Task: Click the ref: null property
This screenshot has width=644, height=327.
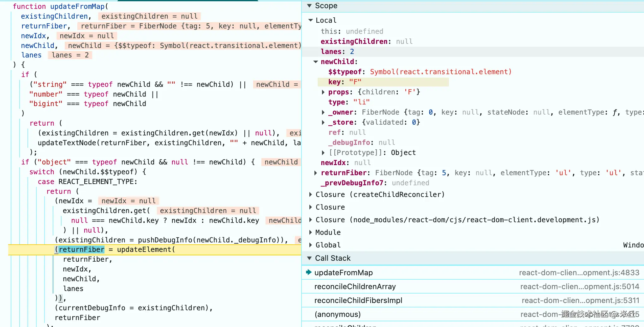Action: (x=347, y=133)
